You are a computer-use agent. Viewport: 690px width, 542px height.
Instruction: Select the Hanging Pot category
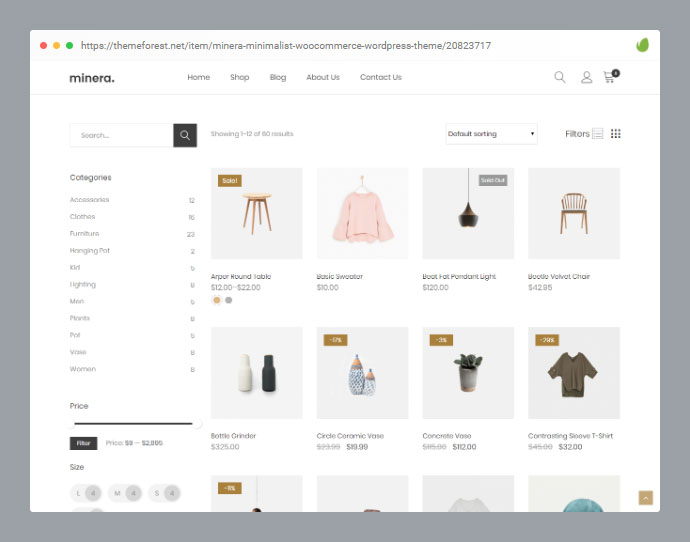(x=89, y=251)
